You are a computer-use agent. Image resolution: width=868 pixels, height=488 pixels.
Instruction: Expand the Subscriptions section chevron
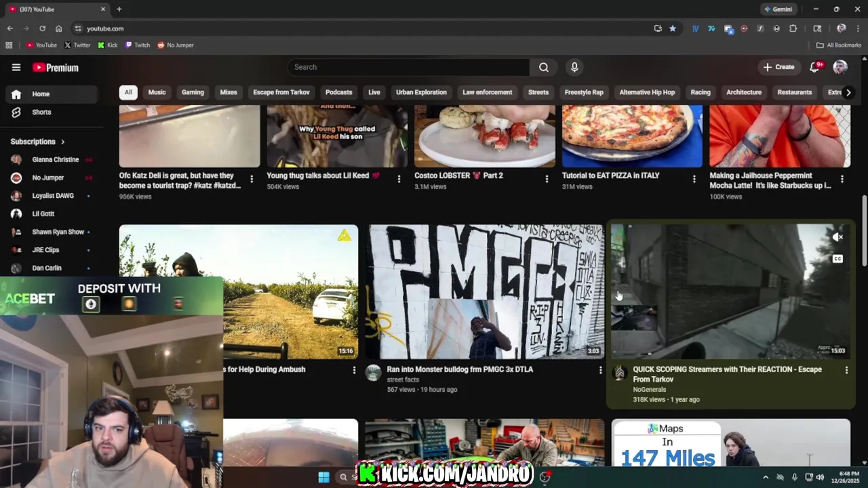62,142
